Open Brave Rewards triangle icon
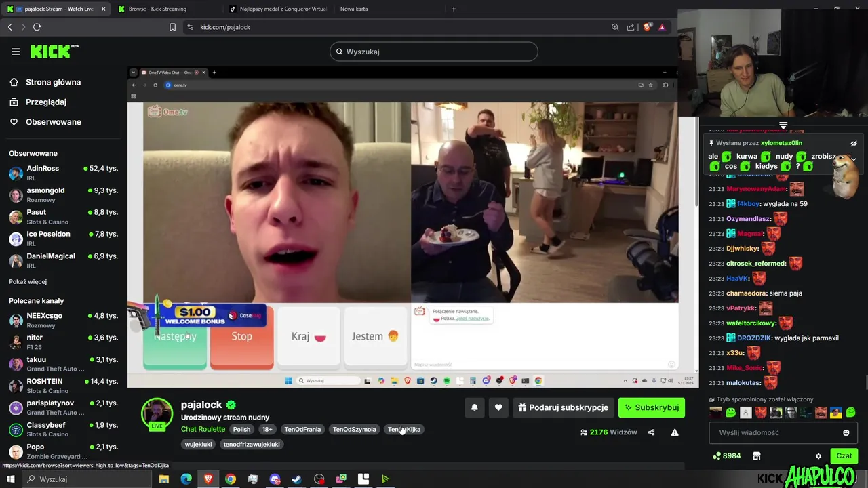Viewport: 868px width, 488px height. point(662,27)
